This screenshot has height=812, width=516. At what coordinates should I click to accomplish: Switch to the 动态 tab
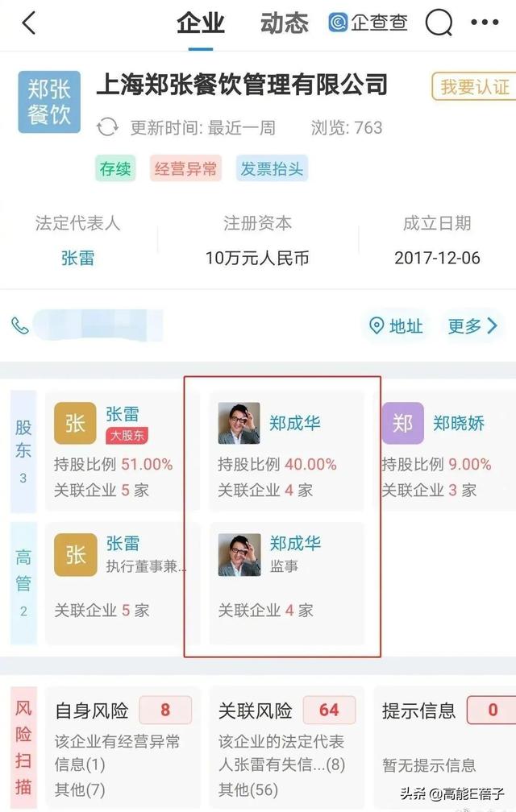click(284, 24)
